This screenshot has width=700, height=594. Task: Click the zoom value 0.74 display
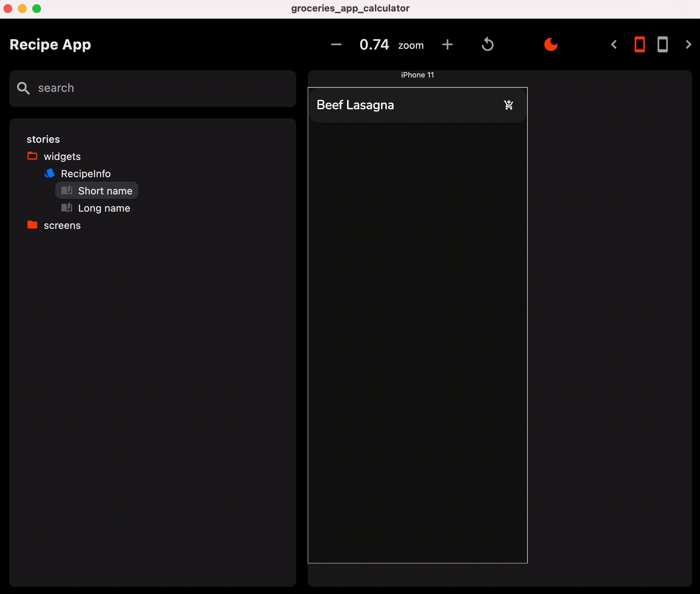click(375, 44)
